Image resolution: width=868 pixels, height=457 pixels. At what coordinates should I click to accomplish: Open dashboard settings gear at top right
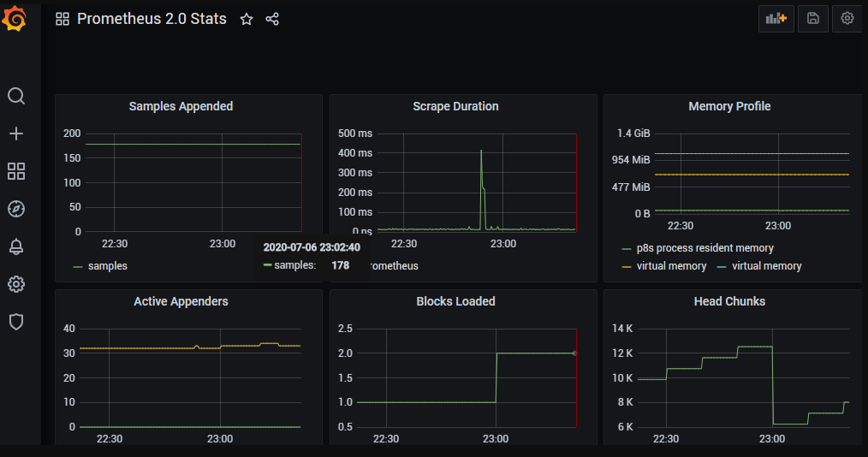pyautogui.click(x=847, y=18)
